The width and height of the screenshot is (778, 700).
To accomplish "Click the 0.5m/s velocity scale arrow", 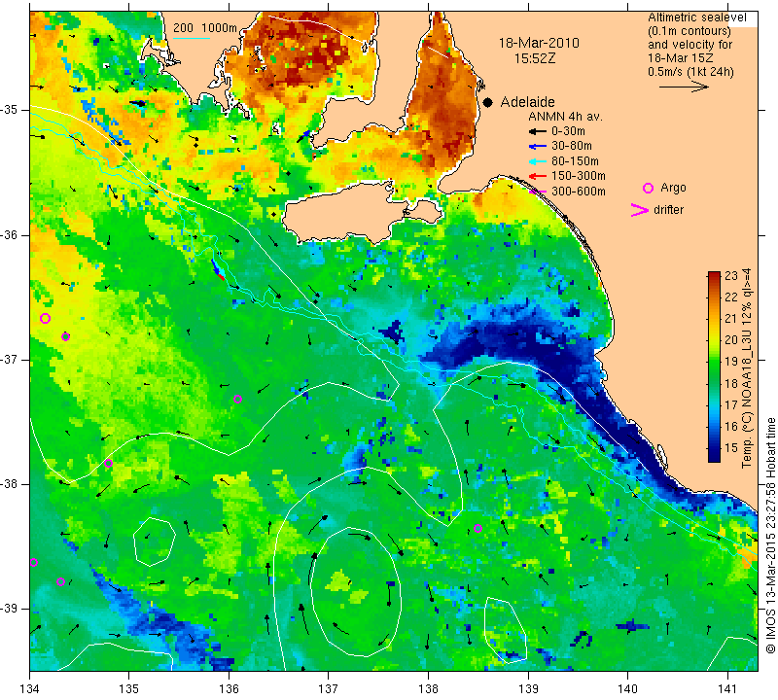I will (684, 87).
